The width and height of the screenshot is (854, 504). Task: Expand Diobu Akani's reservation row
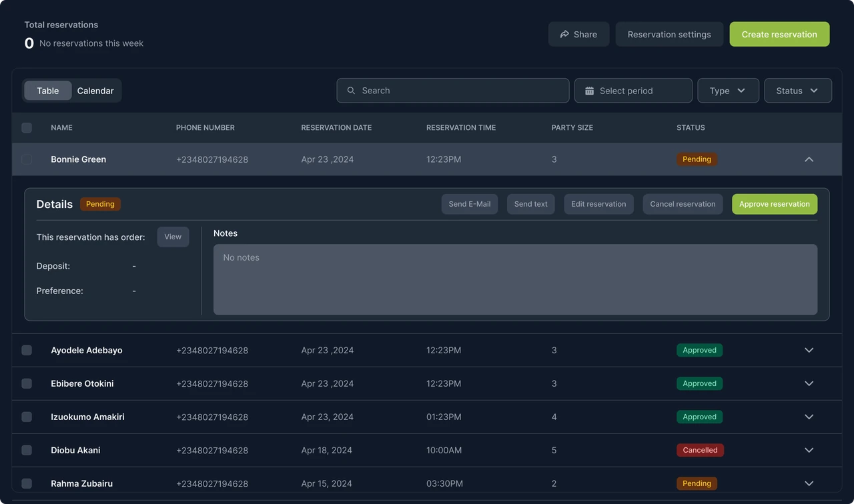point(809,450)
